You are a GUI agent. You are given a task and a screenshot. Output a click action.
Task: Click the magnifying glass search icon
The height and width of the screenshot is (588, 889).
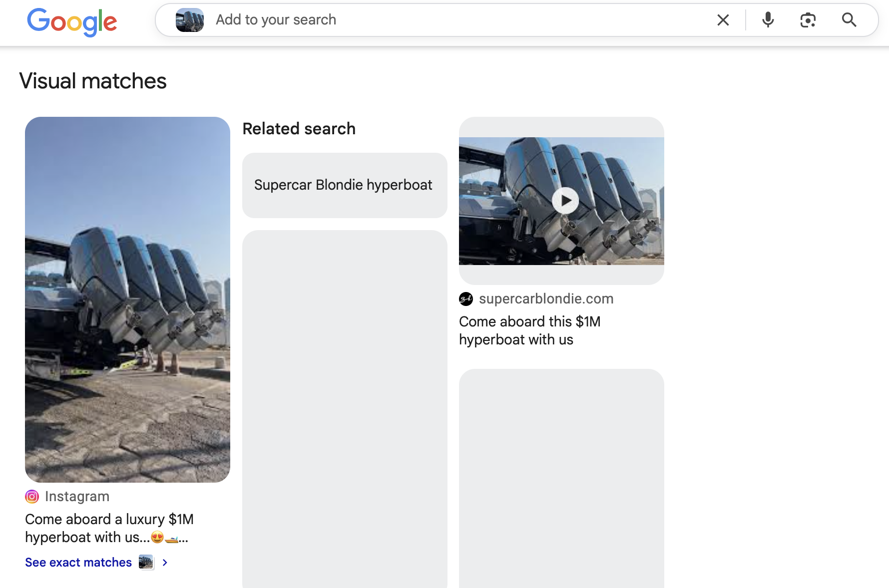pyautogui.click(x=849, y=20)
